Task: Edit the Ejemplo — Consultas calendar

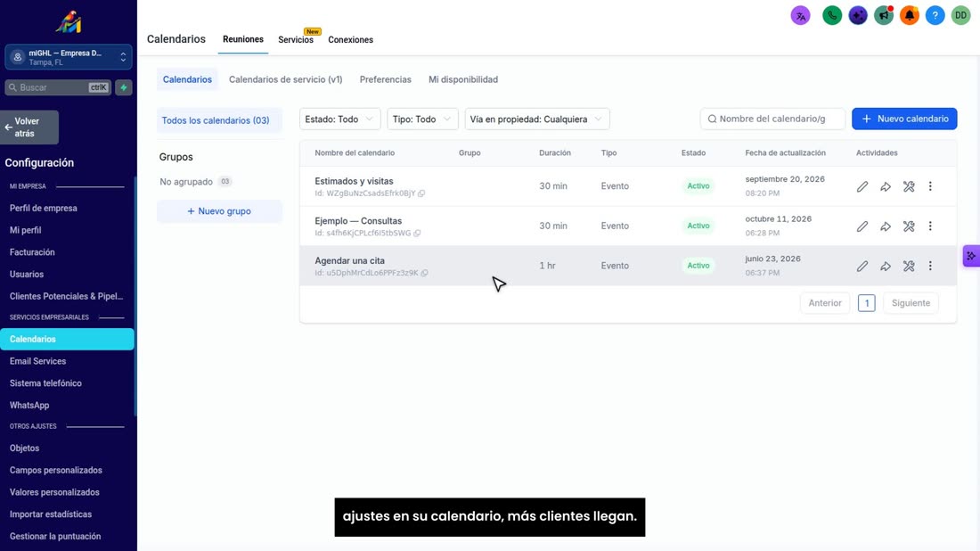Action: 862,226
